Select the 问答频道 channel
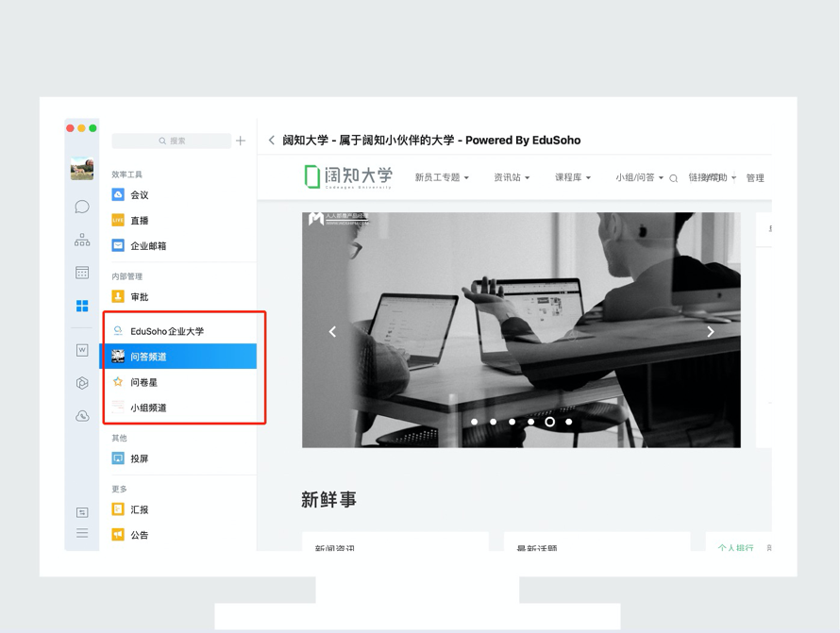The image size is (840, 633). click(149, 357)
